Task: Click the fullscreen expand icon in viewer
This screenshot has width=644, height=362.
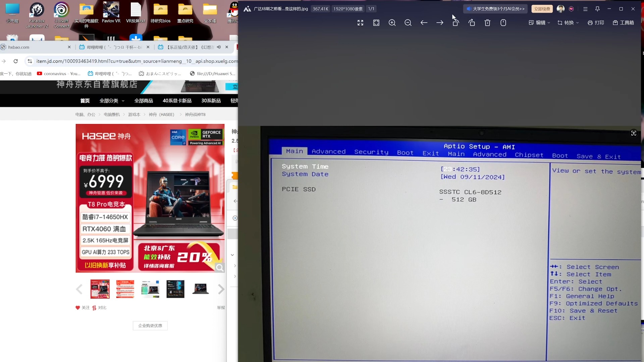Action: click(360, 22)
